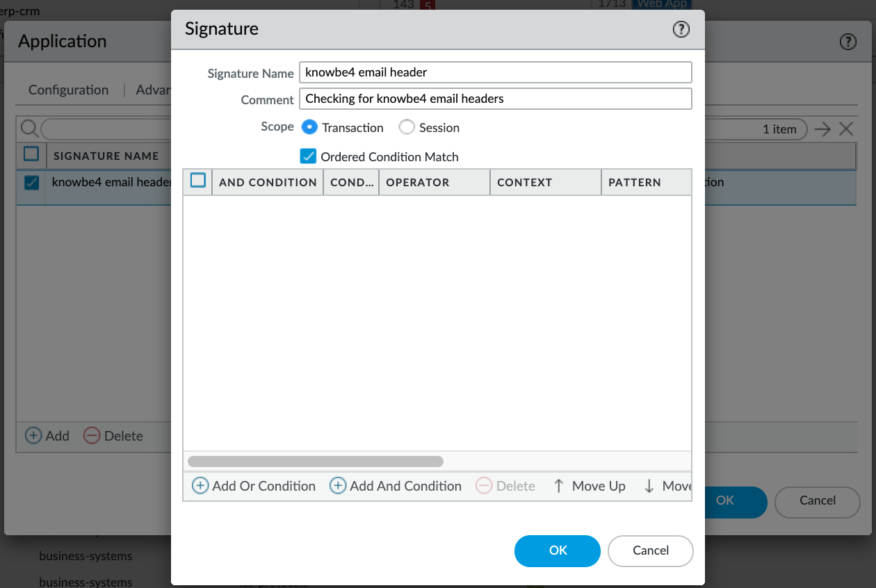The image size is (876, 588).
Task: Click into the Comment text field
Action: [495, 99]
